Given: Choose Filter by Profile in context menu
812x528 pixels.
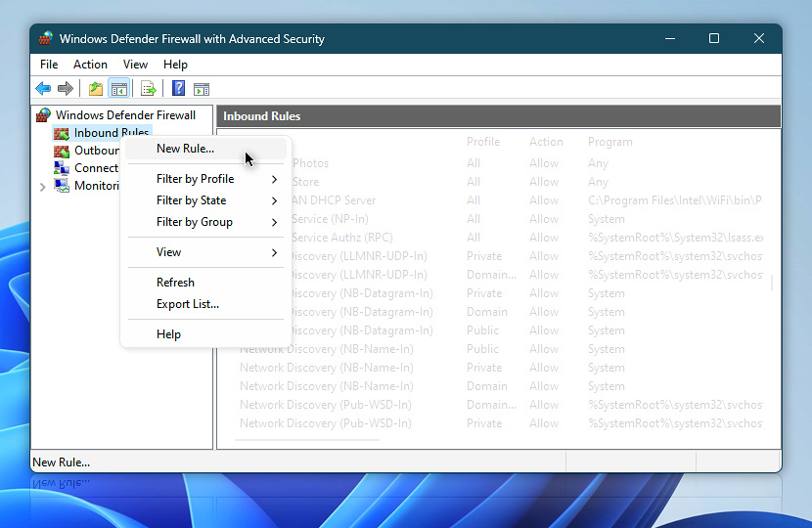Looking at the screenshot, I should point(205,179).
